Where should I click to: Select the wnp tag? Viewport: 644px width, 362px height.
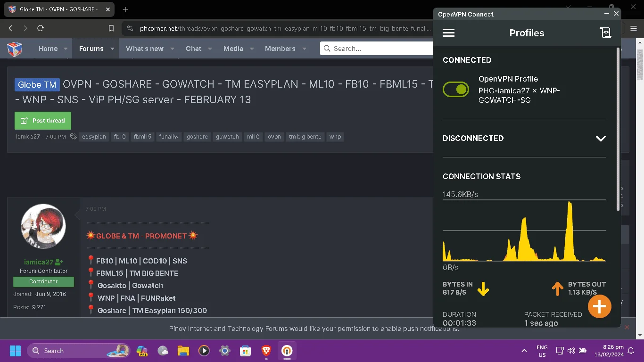coord(335,137)
